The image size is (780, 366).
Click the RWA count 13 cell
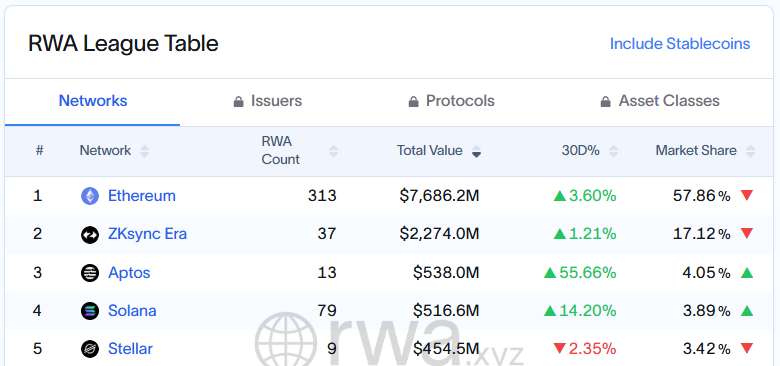(x=327, y=273)
